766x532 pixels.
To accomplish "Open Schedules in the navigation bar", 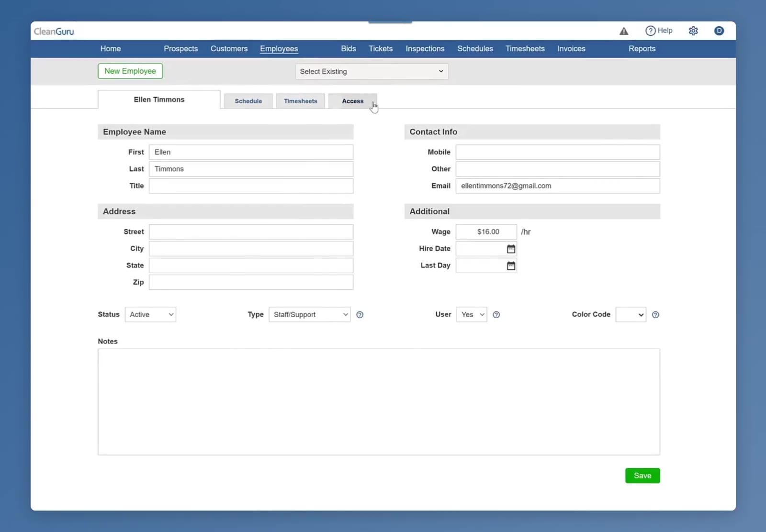I will [475, 49].
